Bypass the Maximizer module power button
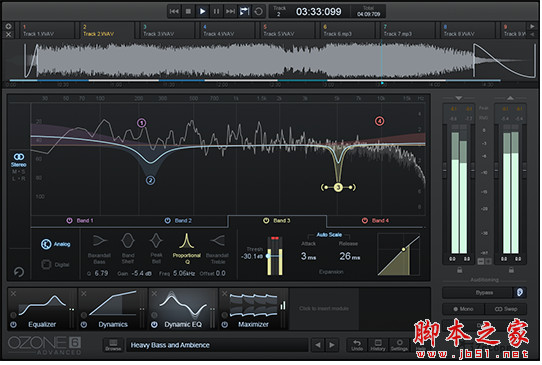Viewport: 542px width, 365px height. pyautogui.click(x=225, y=325)
